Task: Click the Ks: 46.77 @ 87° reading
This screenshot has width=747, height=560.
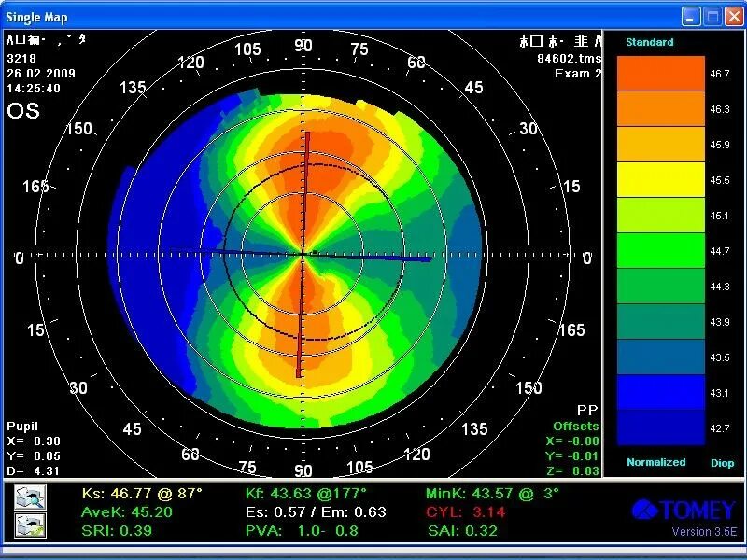Action: 142,494
